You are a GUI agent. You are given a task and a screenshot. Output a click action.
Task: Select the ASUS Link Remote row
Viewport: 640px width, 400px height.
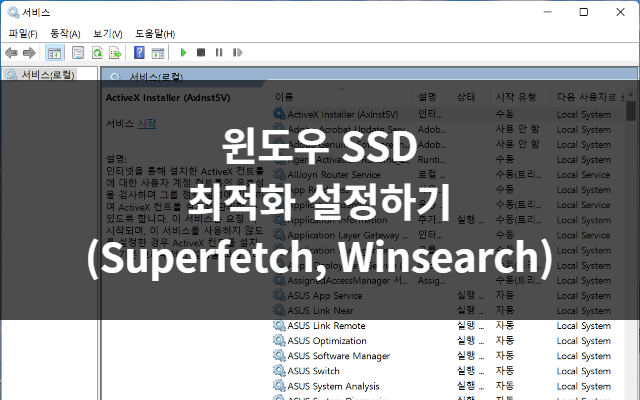point(448,326)
